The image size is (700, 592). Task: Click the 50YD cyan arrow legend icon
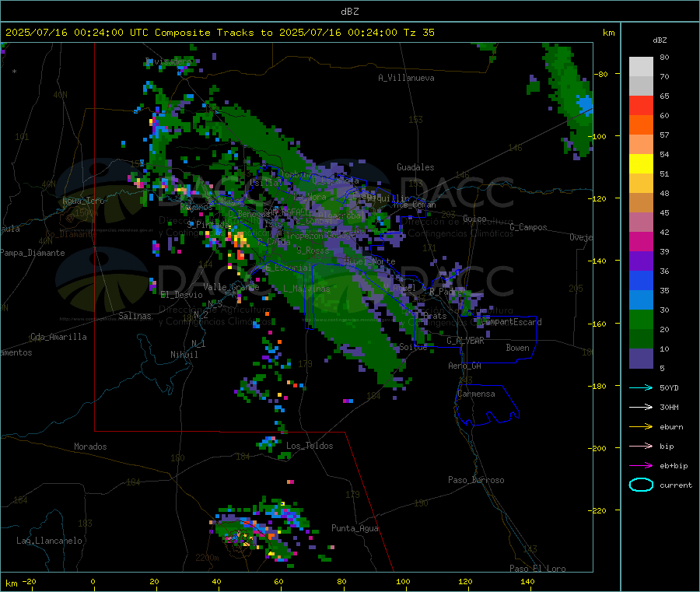tap(641, 387)
